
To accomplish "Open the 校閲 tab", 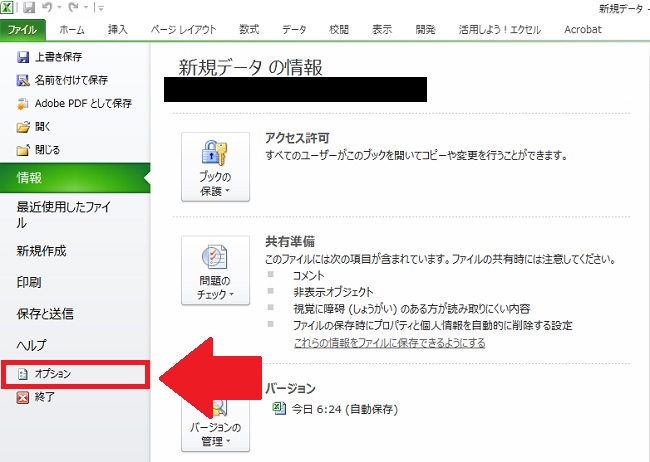I will pos(339,30).
